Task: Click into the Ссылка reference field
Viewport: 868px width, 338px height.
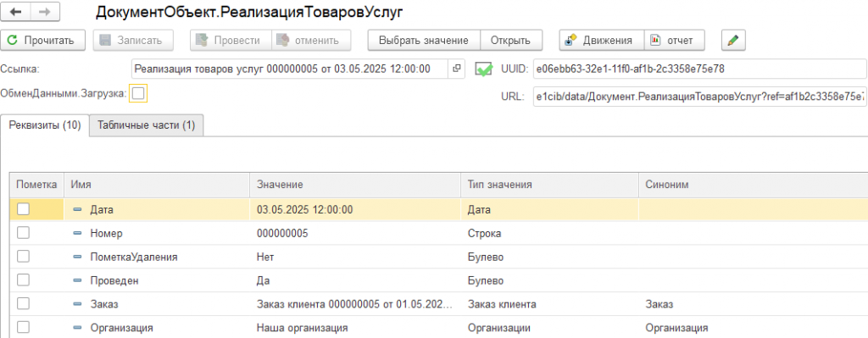Action: (290, 69)
